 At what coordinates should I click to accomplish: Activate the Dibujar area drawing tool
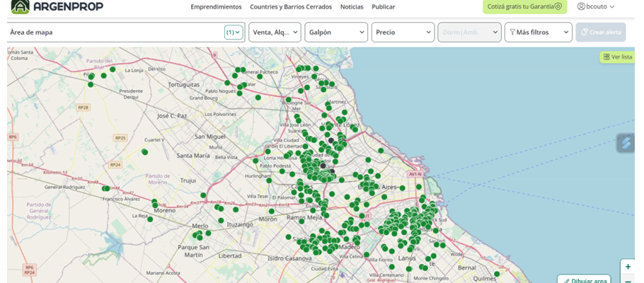click(x=585, y=280)
